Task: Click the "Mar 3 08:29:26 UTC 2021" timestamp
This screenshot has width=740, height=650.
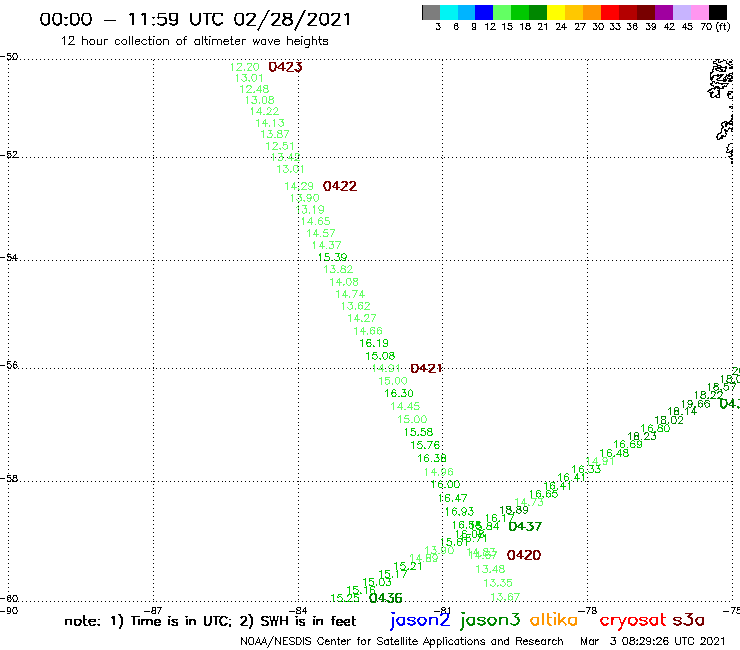Action: [x=652, y=641]
